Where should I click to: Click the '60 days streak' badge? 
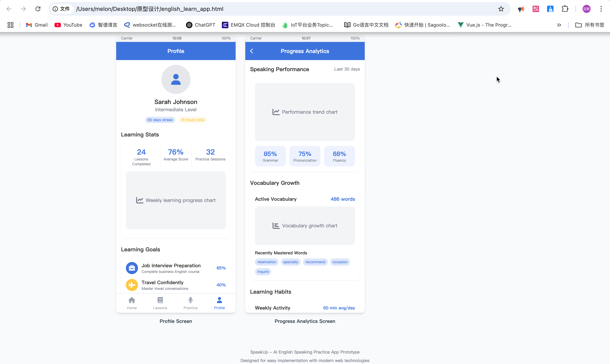[x=160, y=120]
